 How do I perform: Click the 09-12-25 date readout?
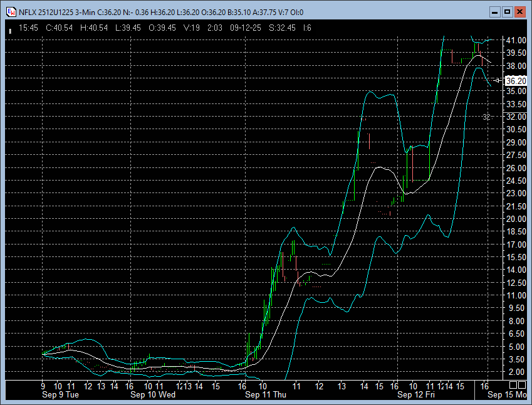pyautogui.click(x=246, y=28)
